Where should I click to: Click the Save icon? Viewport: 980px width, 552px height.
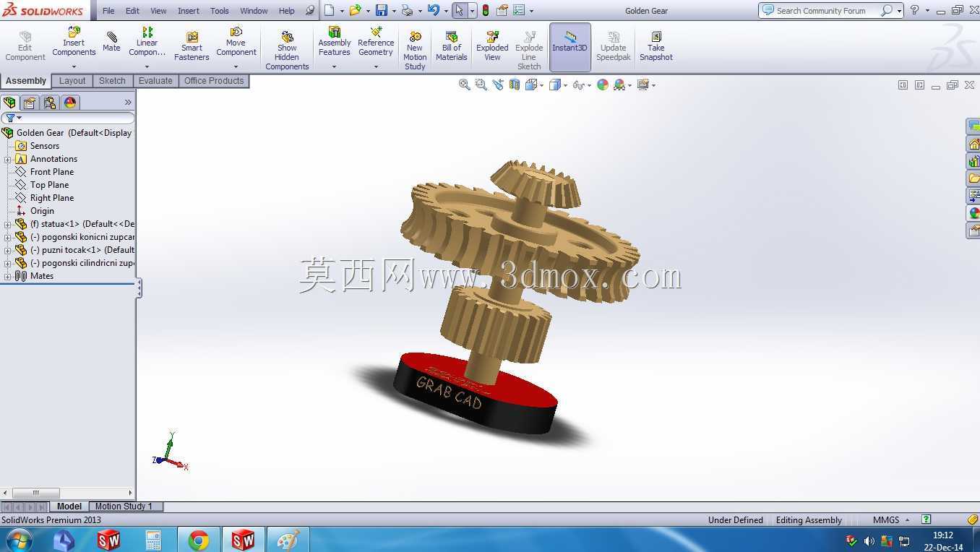pyautogui.click(x=381, y=10)
